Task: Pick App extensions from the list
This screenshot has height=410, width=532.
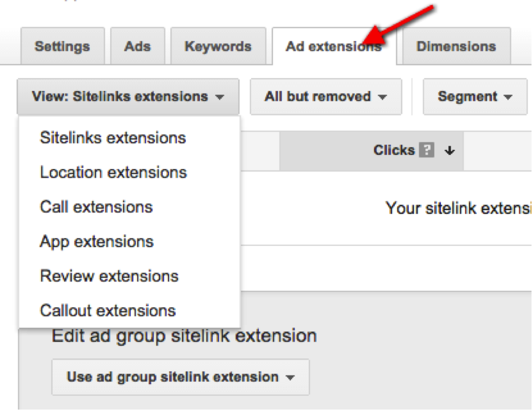Action: pos(97,242)
